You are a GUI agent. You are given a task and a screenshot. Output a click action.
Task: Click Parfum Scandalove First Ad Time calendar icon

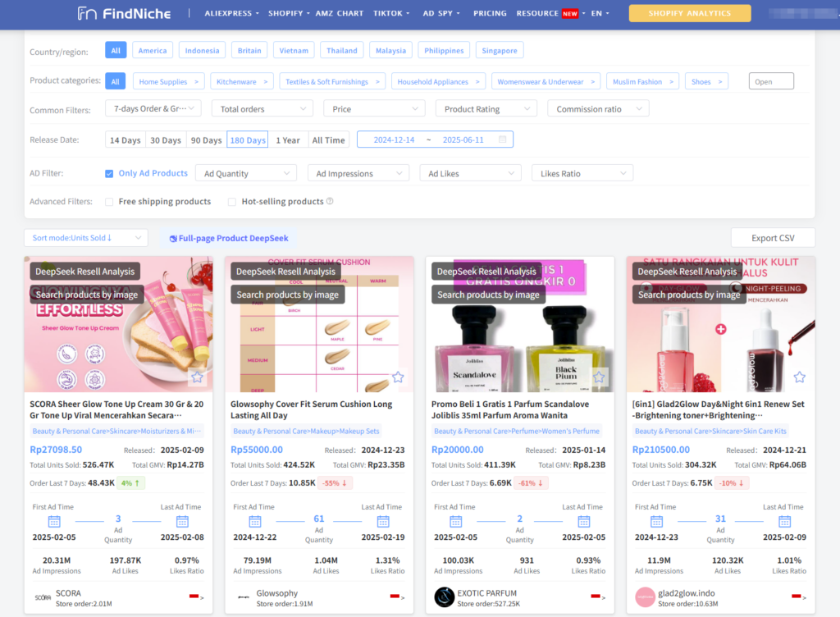pyautogui.click(x=456, y=521)
